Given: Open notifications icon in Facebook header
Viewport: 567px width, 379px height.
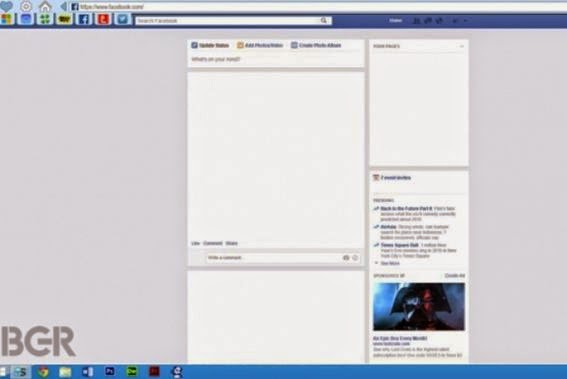Looking at the screenshot, I should pos(439,21).
